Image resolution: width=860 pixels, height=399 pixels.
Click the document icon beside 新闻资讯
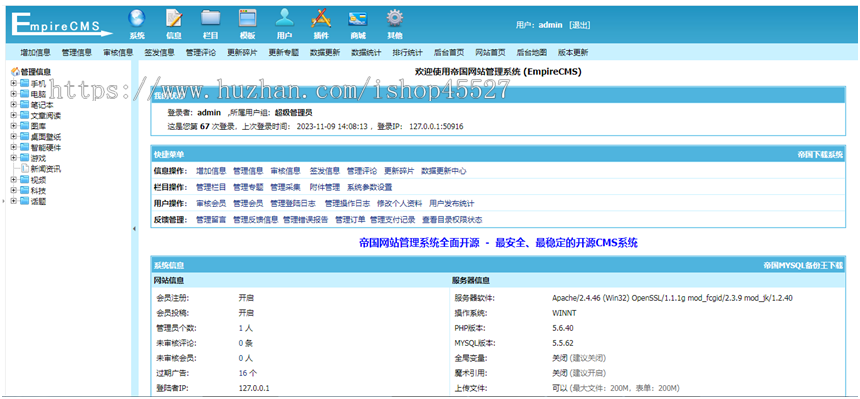(25, 169)
